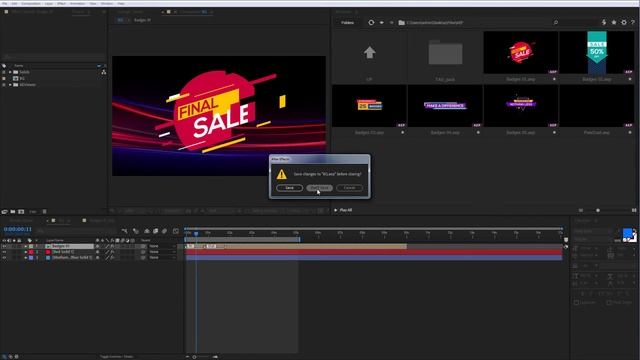Expand the Red Solid layer properties

[25, 252]
